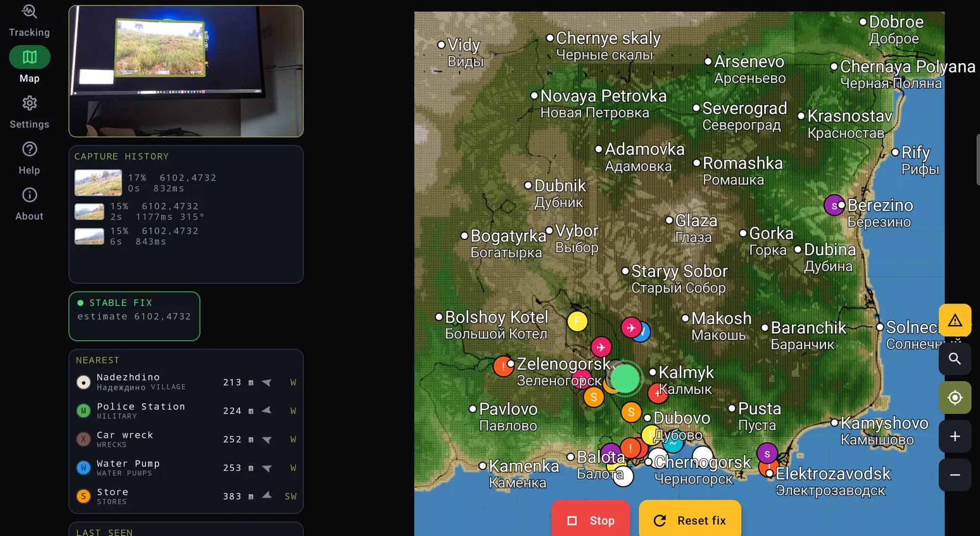Open map search with magnifier button
Screen dimensions: 980x536
point(955,358)
